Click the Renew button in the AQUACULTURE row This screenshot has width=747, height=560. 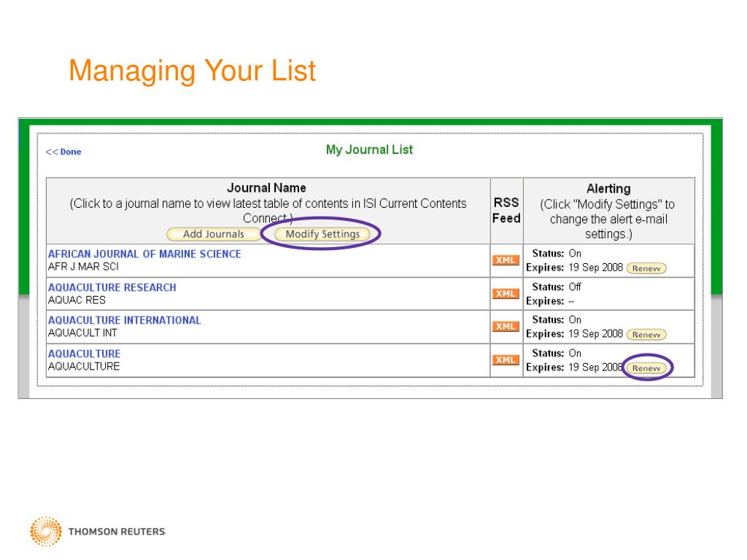646,368
